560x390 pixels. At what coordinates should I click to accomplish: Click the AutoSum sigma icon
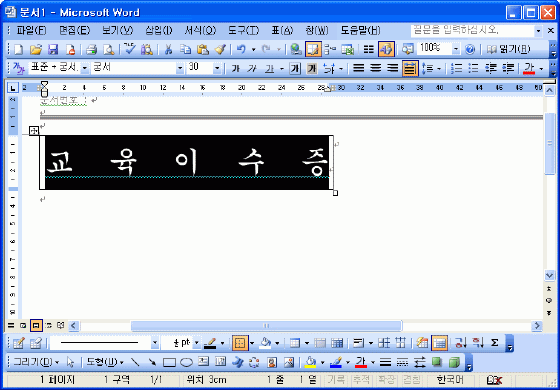pos(494,343)
